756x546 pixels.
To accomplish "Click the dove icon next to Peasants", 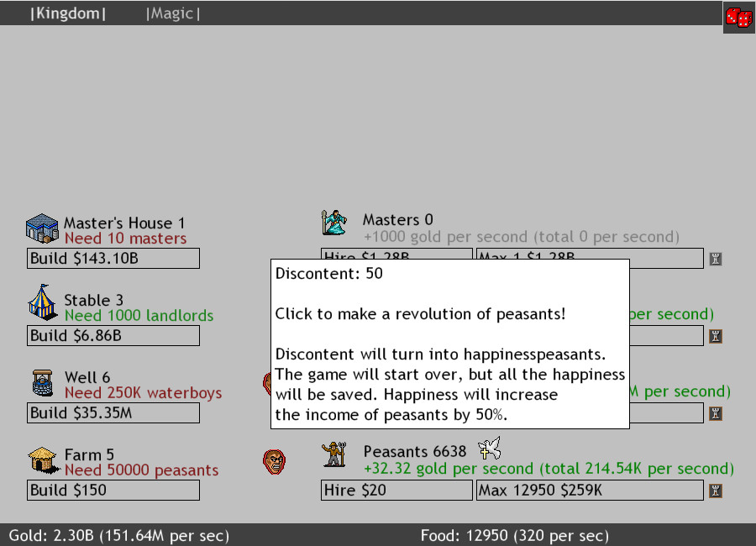I will tap(488, 450).
